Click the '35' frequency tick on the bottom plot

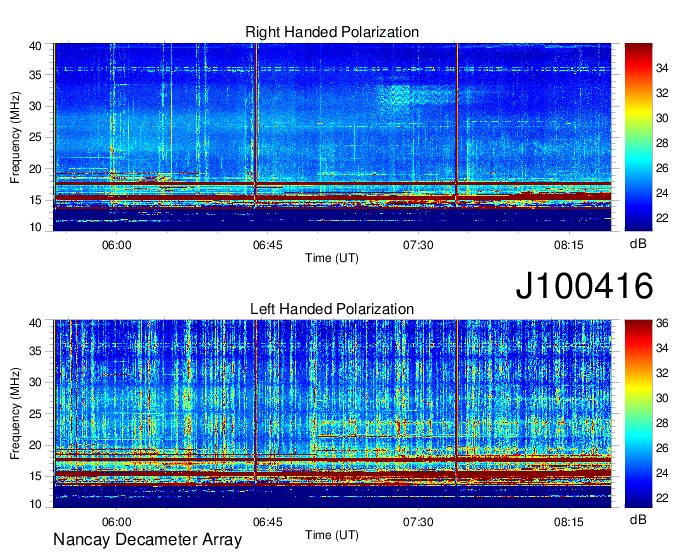[36, 351]
